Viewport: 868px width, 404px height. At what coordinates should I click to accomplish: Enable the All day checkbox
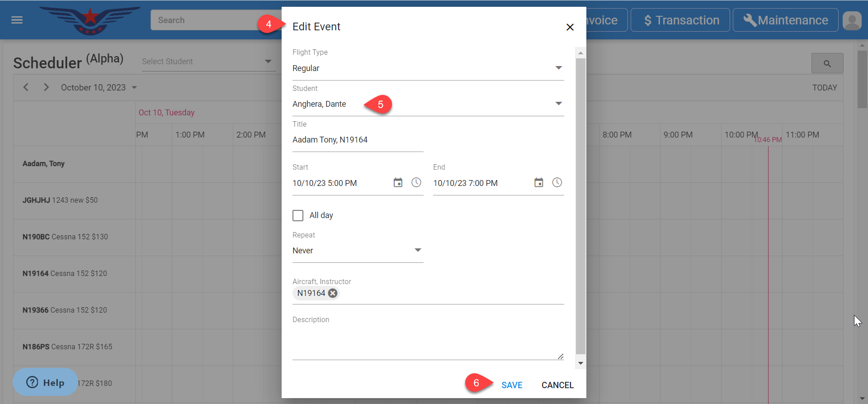(x=298, y=215)
